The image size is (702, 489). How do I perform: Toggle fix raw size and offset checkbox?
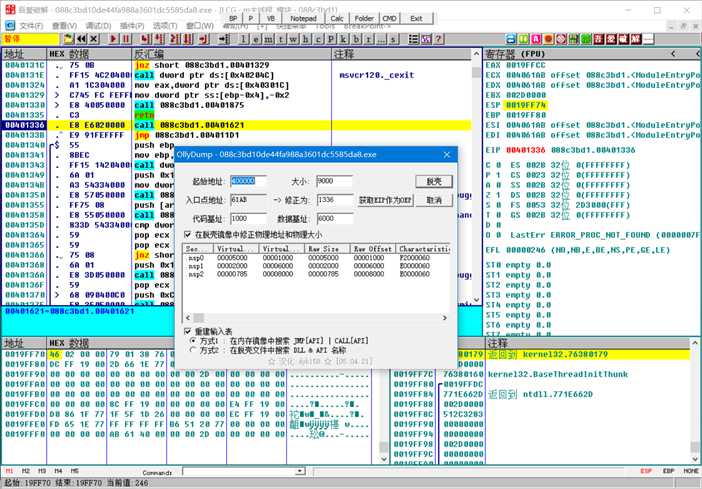coord(188,234)
